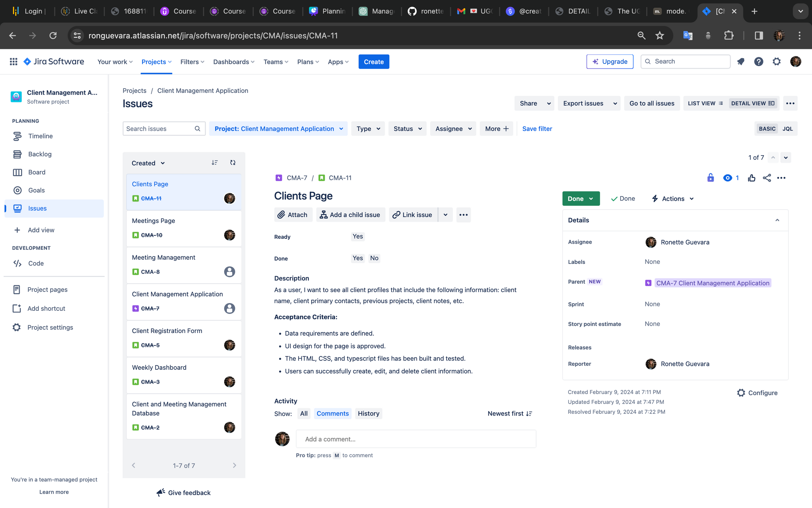Collapse the Details panel
This screenshot has height=508, width=812.
pos(777,220)
